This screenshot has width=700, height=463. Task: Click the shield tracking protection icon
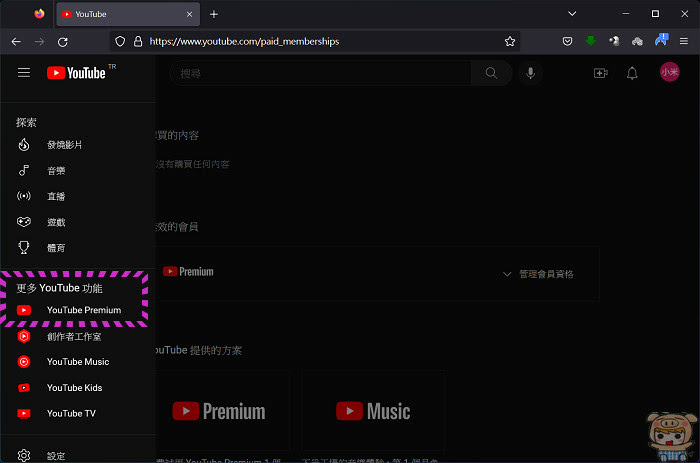(x=120, y=42)
